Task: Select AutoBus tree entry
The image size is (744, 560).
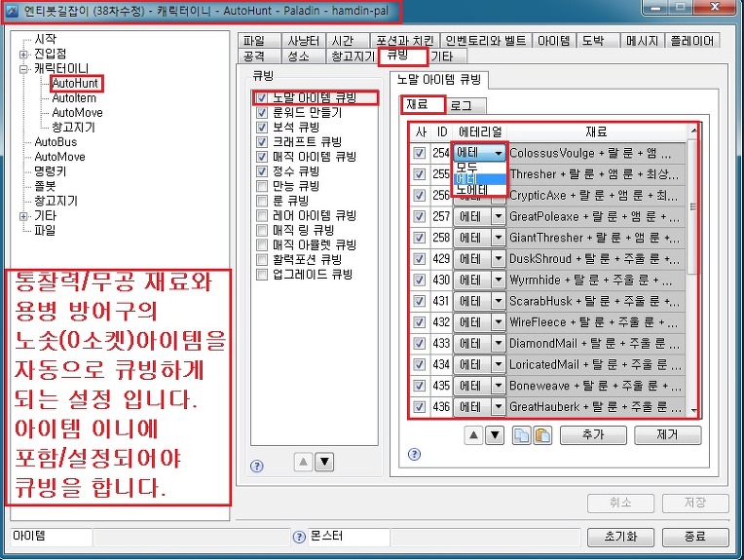Action: (56, 142)
